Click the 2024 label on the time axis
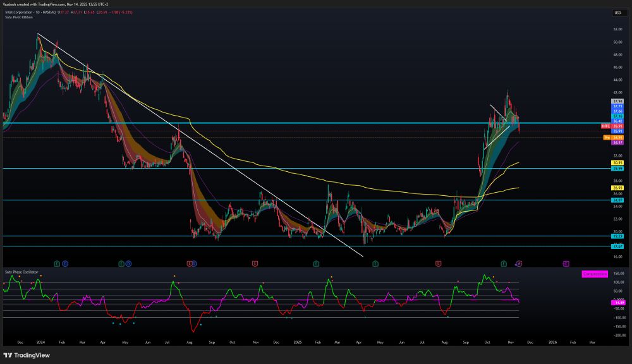Image resolution: width=632 pixels, height=364 pixels. [x=40, y=343]
